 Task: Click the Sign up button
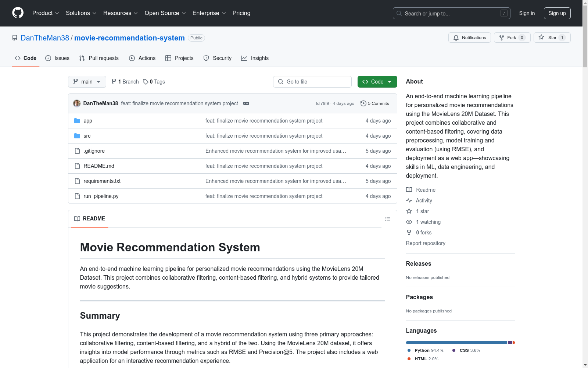[557, 13]
